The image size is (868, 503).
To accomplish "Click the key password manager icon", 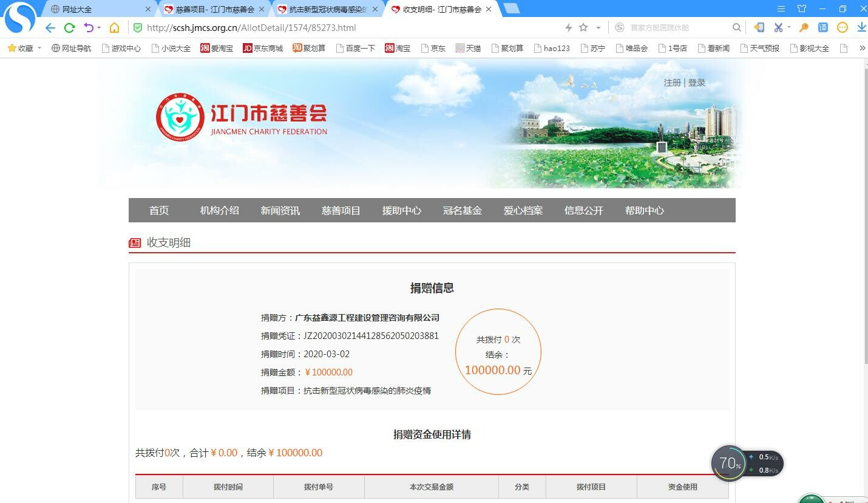I will 804,27.
